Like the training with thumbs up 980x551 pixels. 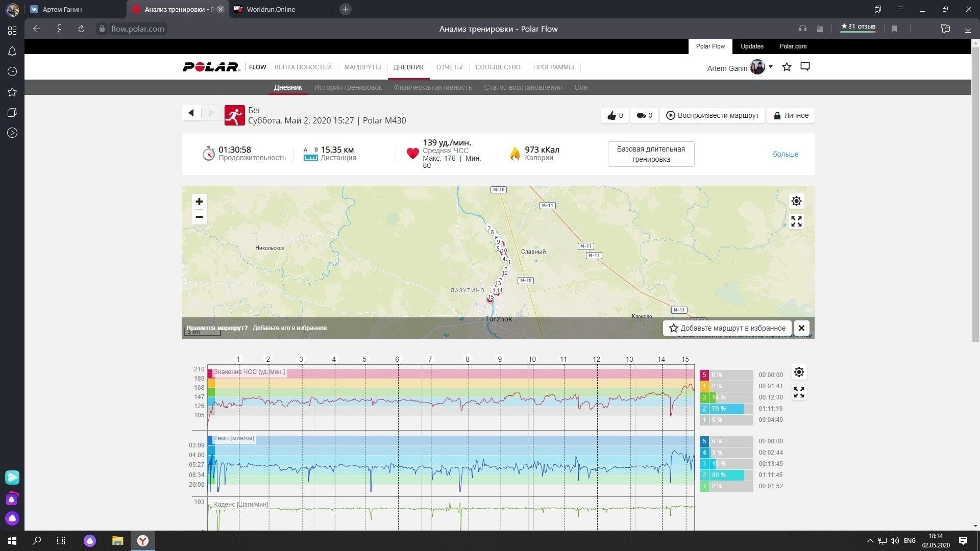coord(615,115)
